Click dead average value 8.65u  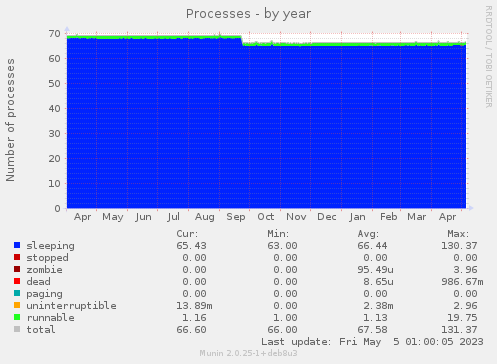point(378,282)
